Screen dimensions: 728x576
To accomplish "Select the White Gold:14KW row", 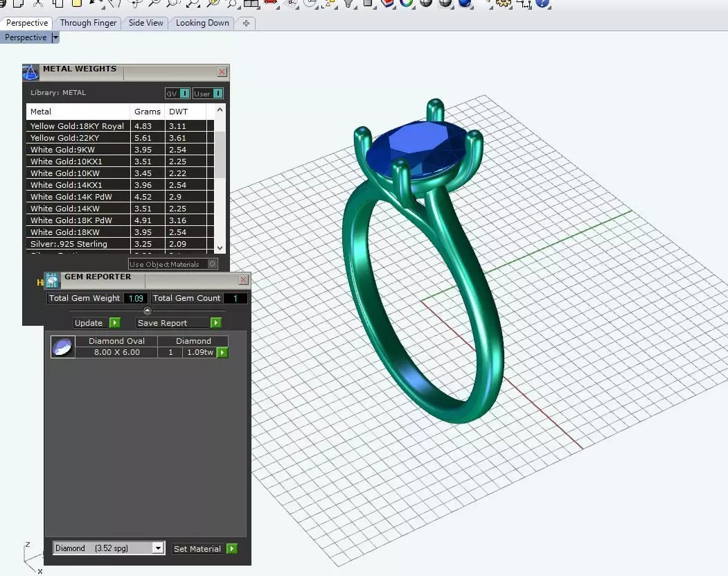I will [x=121, y=209].
